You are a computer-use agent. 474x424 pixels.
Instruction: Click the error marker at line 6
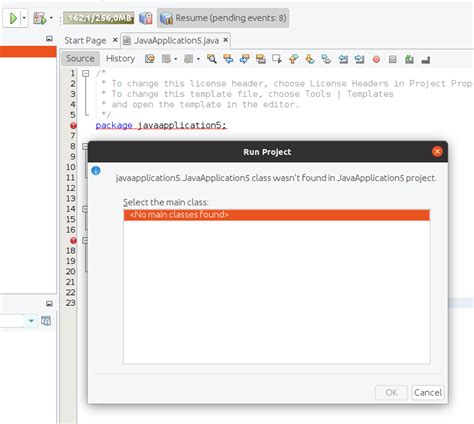click(73, 125)
